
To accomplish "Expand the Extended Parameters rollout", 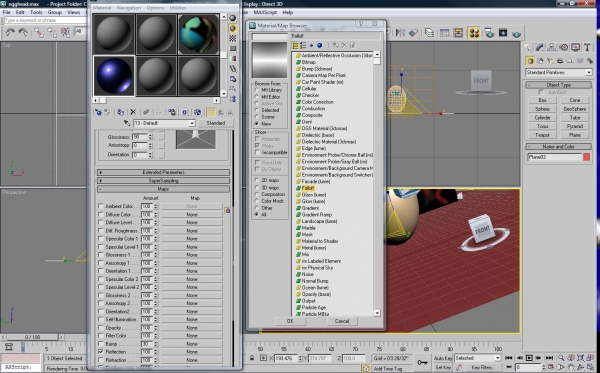I will [163, 172].
